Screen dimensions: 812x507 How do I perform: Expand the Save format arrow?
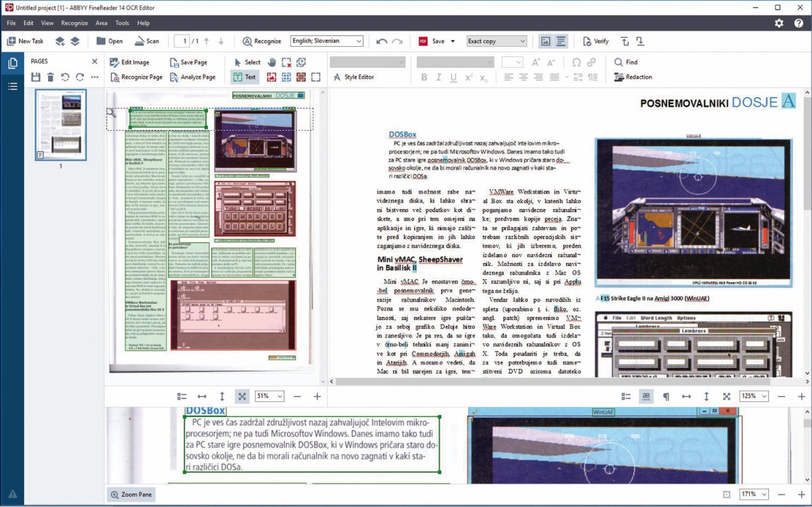click(453, 41)
